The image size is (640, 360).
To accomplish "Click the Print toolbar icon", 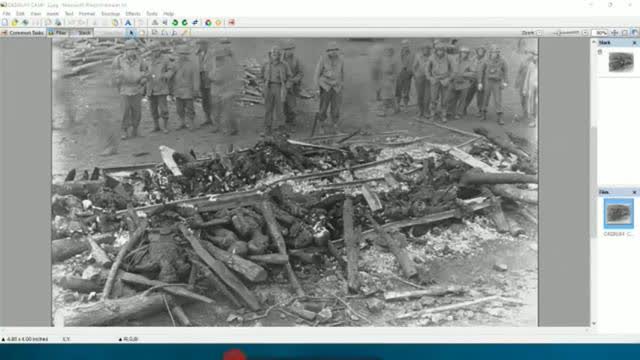I will 58,22.
